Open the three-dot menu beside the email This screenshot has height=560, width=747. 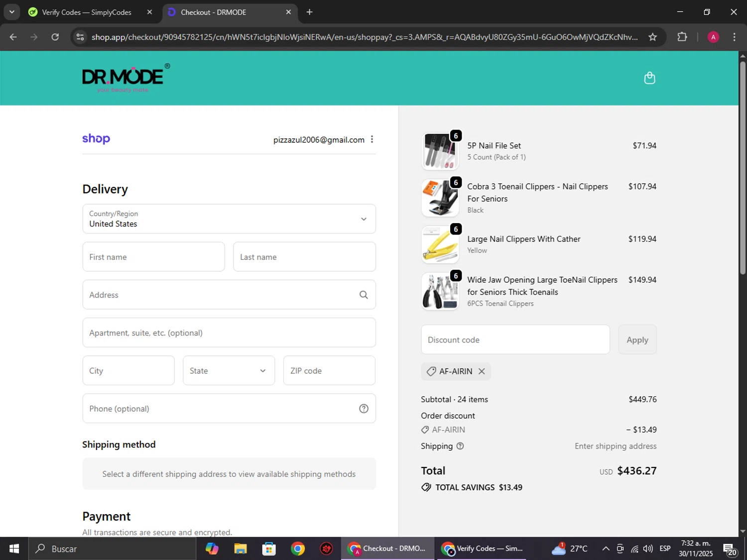[x=372, y=139]
